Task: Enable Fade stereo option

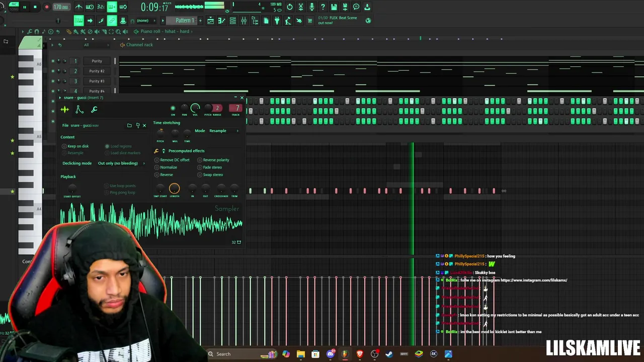Action: (x=209, y=167)
